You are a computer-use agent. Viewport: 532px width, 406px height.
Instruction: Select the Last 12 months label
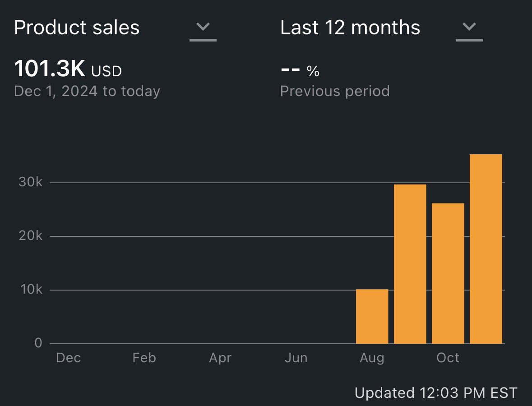pos(350,28)
